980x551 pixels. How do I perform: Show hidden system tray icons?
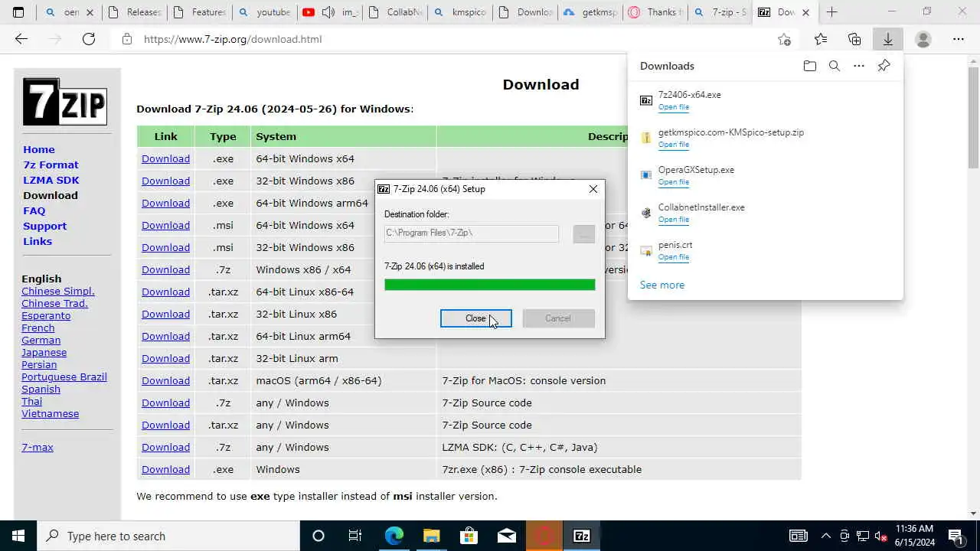(x=825, y=536)
